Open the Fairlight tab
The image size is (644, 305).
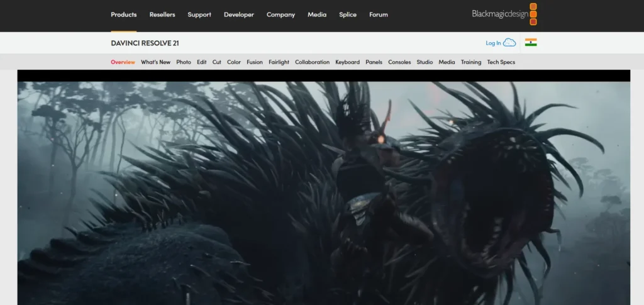click(x=279, y=62)
